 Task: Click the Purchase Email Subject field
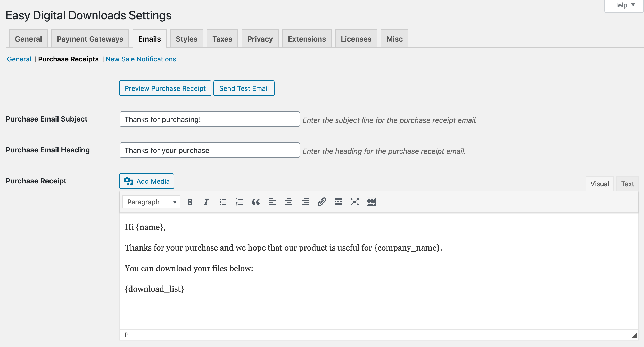pos(210,119)
